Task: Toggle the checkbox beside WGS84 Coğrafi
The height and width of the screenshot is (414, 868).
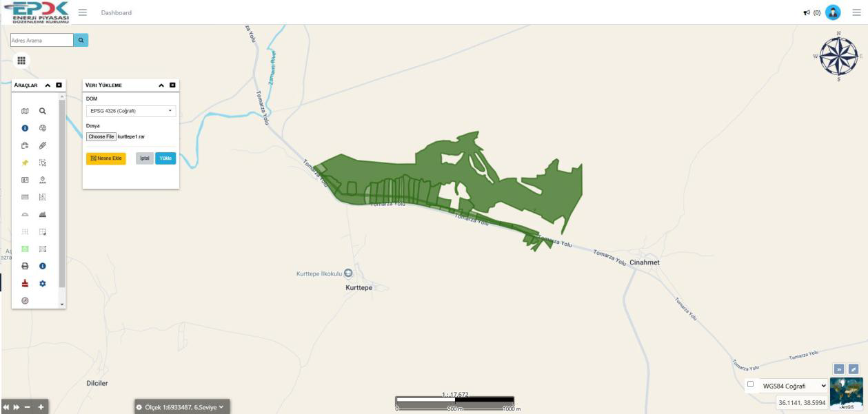Action: 751,384
